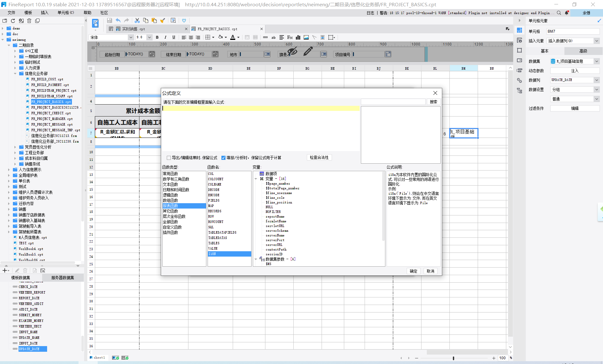This screenshot has height=364, width=603.
Task: Click the function search input field
Action: point(393,102)
